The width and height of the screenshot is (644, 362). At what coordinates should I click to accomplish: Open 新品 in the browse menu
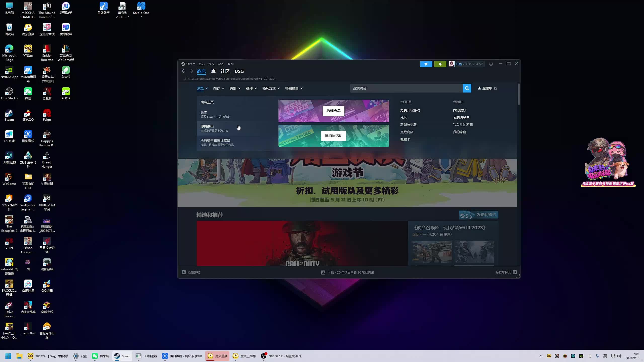(x=236, y=114)
